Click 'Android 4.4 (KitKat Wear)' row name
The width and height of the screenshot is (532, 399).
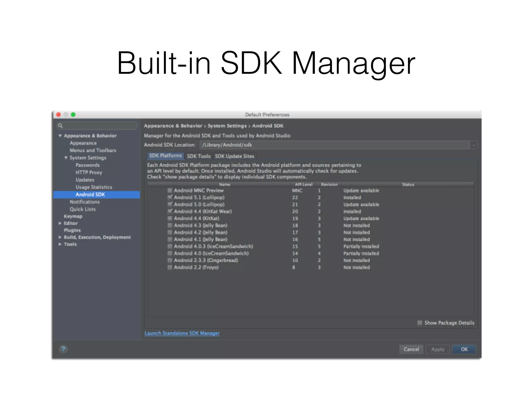coord(203,211)
